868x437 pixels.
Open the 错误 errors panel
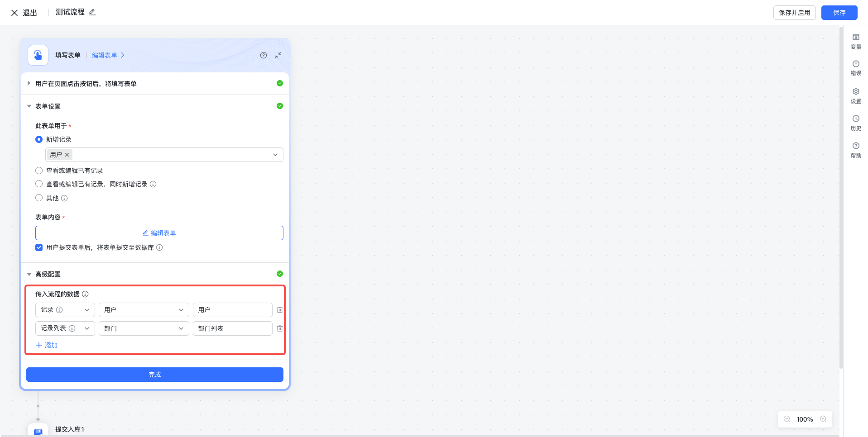pos(856,68)
